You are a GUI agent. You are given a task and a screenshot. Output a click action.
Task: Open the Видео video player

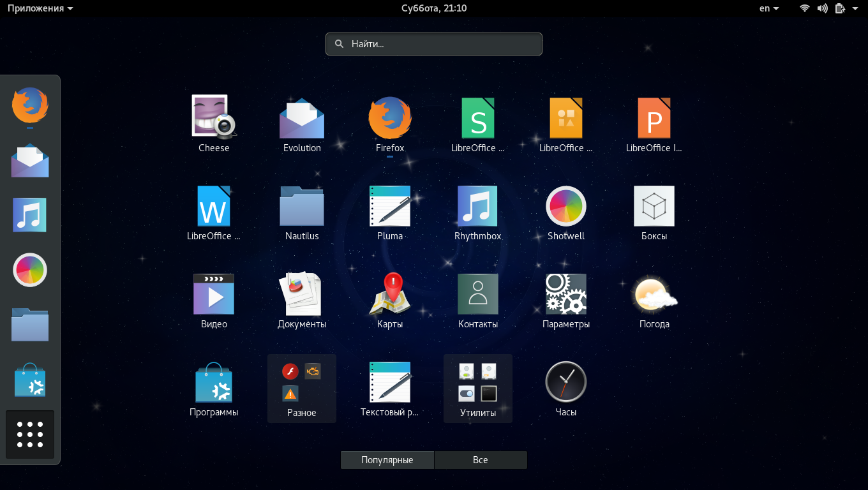click(214, 300)
